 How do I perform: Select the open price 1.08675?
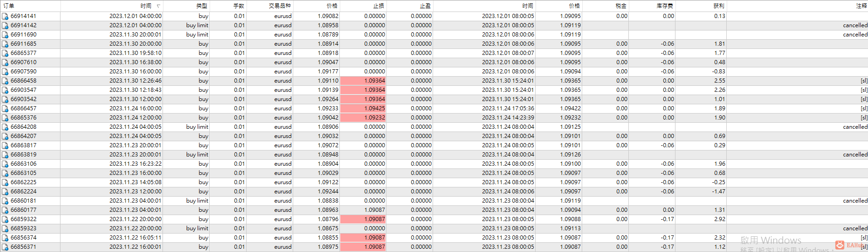pos(328,228)
